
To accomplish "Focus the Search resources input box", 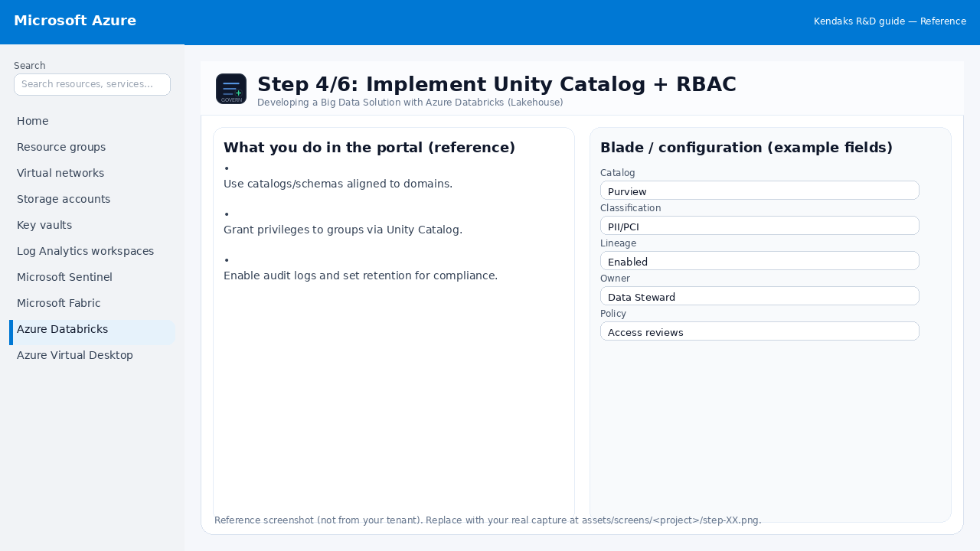I will pos(92,84).
